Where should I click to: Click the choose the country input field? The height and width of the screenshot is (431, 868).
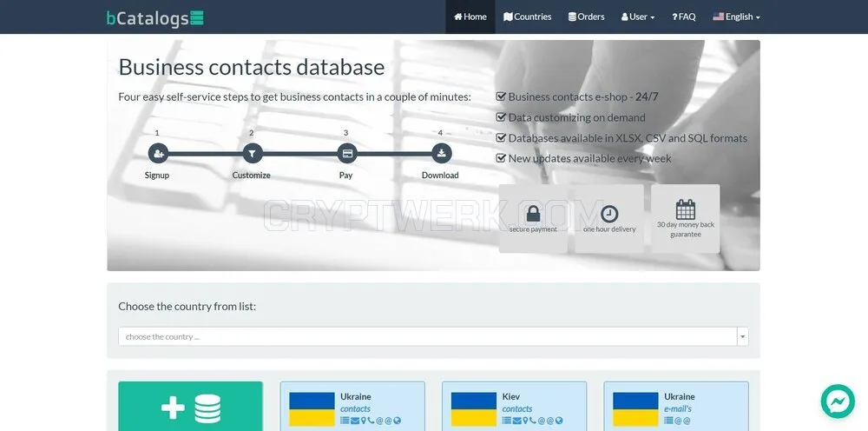tap(427, 336)
